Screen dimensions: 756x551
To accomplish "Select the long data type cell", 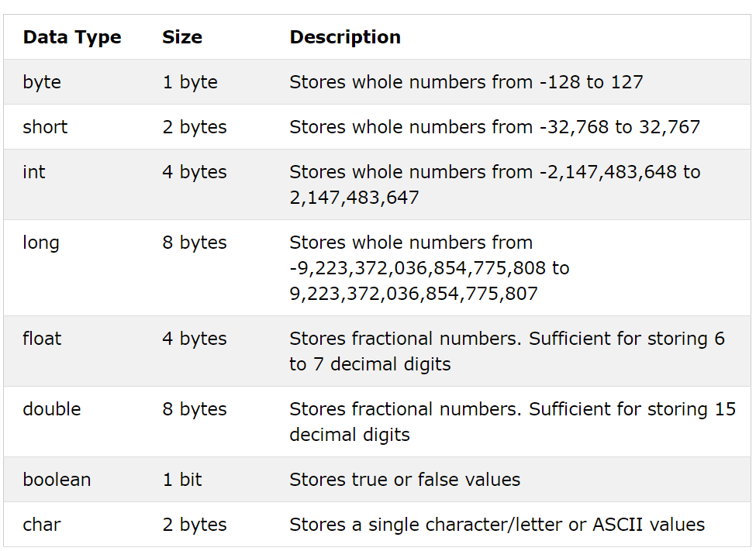I will pyautogui.click(x=41, y=243).
